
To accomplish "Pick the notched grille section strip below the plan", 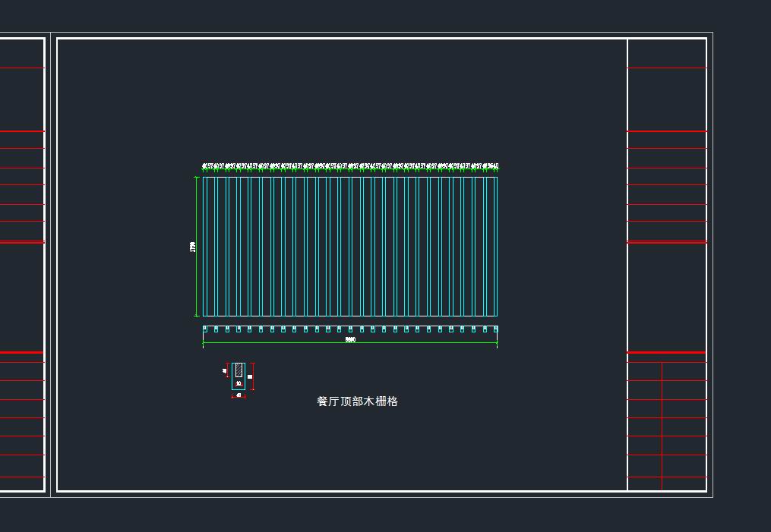I will point(349,329).
